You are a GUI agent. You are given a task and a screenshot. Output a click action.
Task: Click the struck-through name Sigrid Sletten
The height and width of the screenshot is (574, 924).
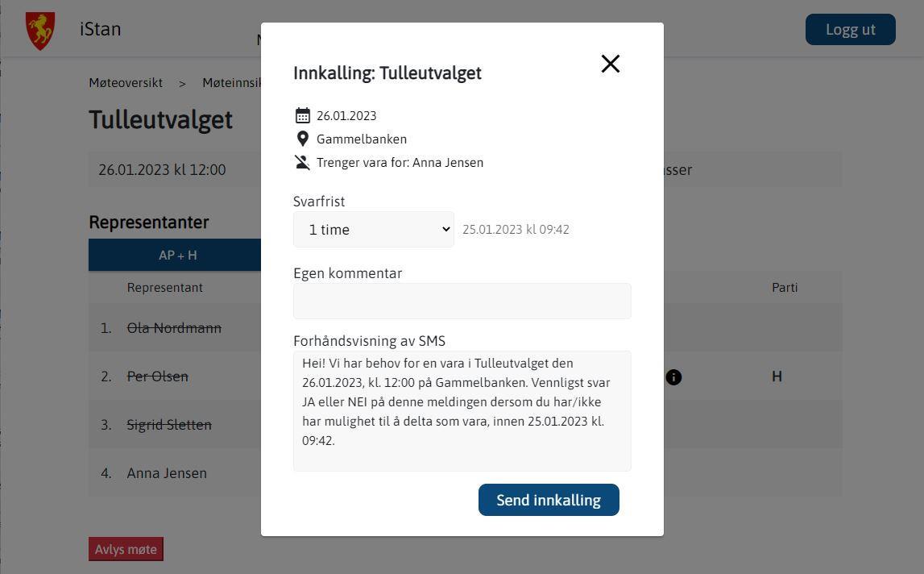coord(169,425)
